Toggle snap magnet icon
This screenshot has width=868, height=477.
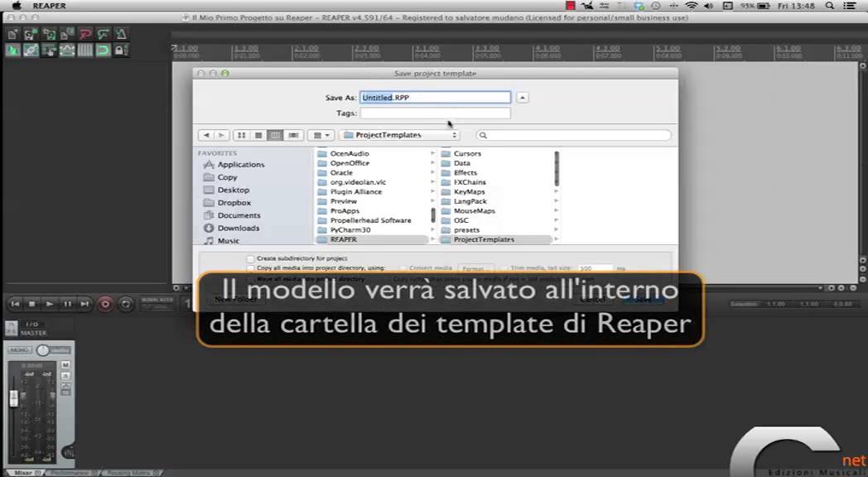point(103,51)
